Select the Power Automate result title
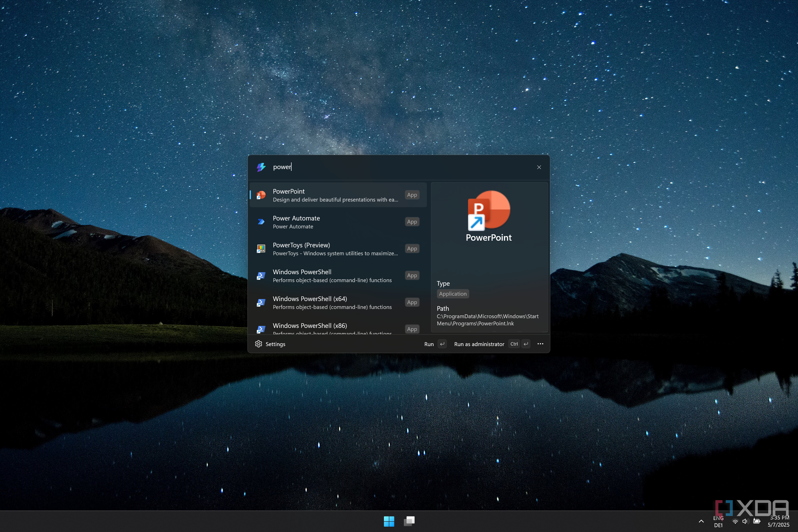 [x=296, y=218]
